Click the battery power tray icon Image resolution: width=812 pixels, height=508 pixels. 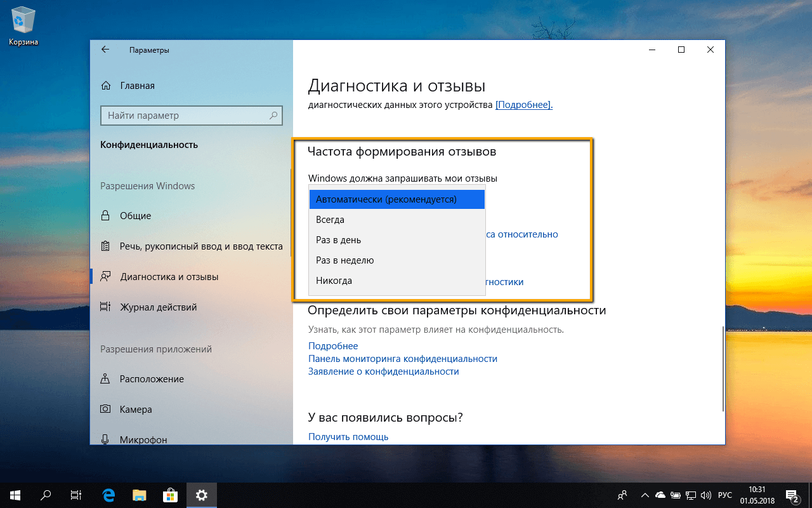point(676,495)
